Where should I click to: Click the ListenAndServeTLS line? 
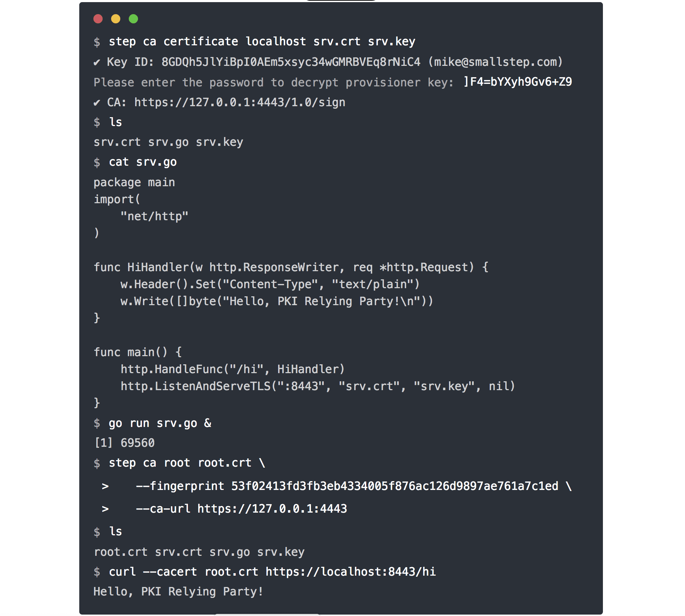[x=317, y=386]
